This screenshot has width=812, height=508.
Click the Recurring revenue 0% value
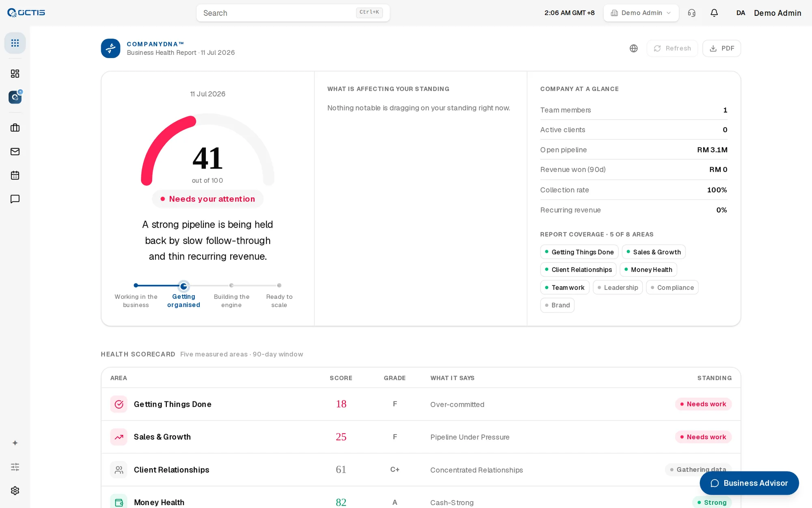(721, 210)
